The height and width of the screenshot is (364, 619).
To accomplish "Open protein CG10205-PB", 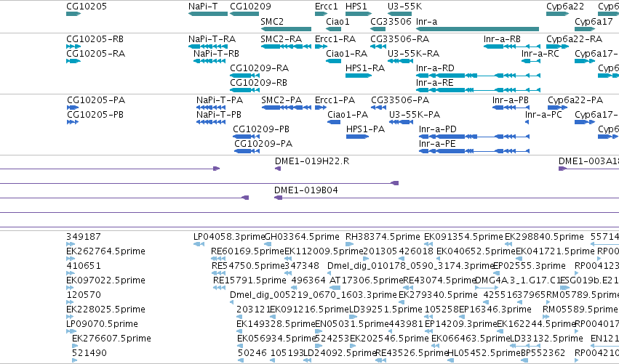I will click(95, 115).
